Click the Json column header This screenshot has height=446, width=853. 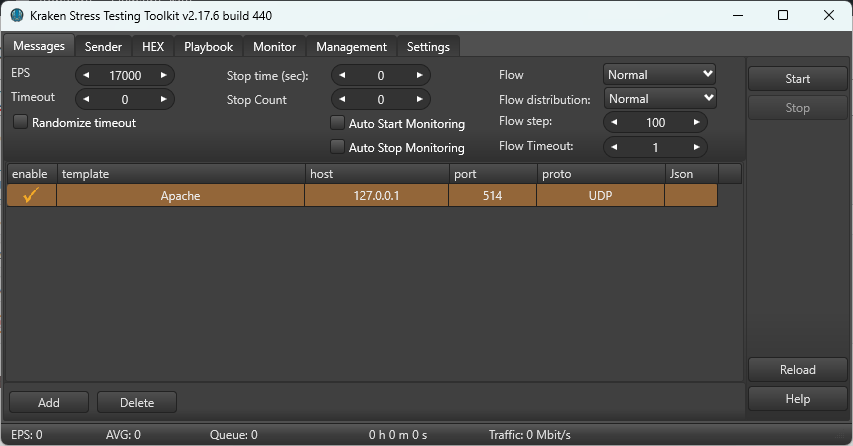tap(691, 174)
